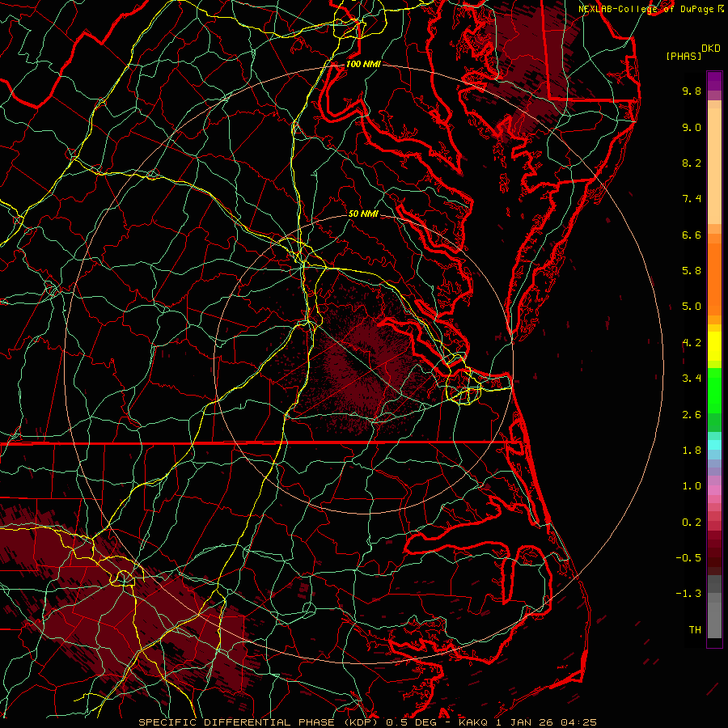Select the 4.2 scale value
The height and width of the screenshot is (728, 728).
(692, 343)
